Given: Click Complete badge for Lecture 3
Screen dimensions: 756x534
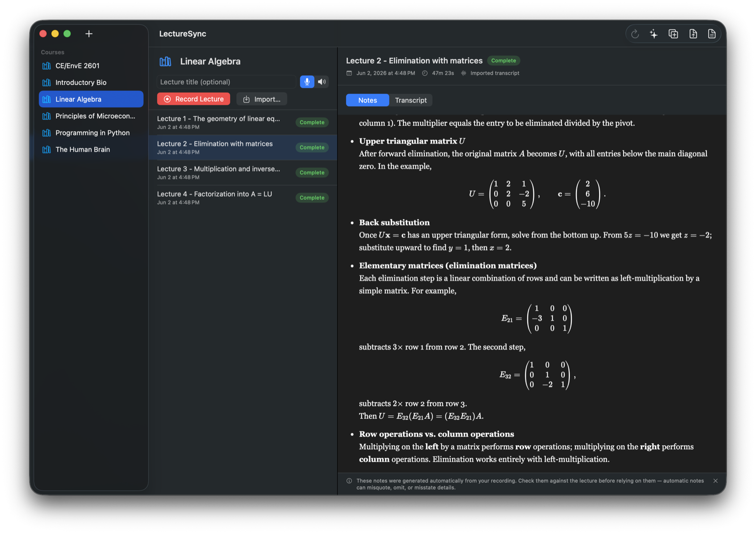Looking at the screenshot, I should click(312, 172).
